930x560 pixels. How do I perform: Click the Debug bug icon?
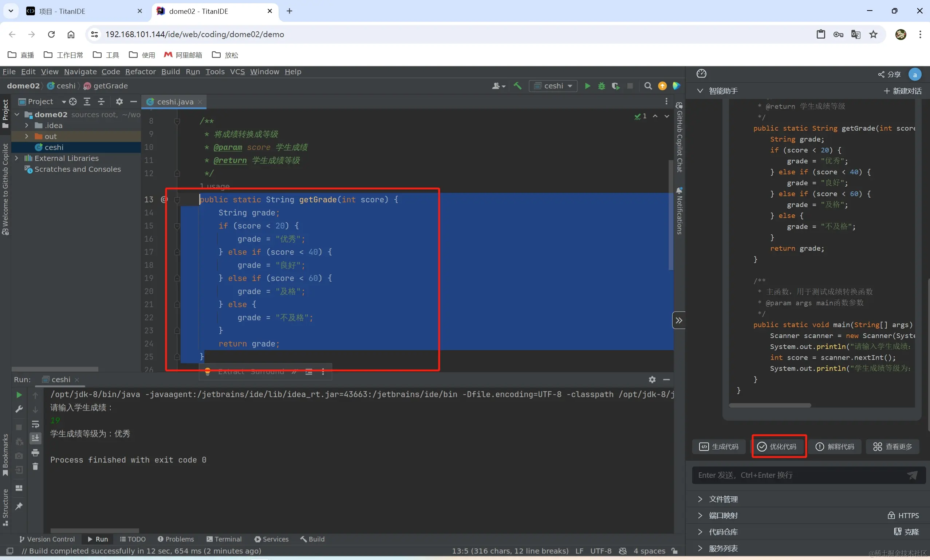[x=601, y=86]
